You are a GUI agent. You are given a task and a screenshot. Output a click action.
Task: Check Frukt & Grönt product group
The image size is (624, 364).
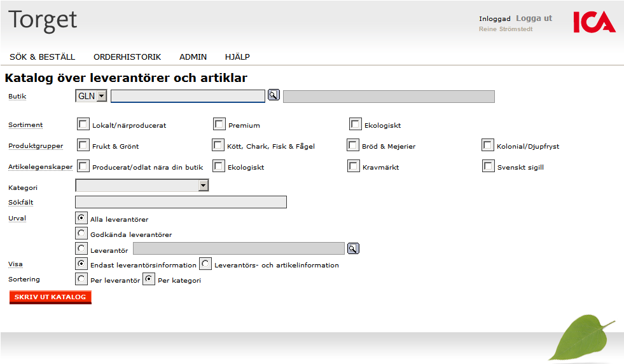pos(83,145)
